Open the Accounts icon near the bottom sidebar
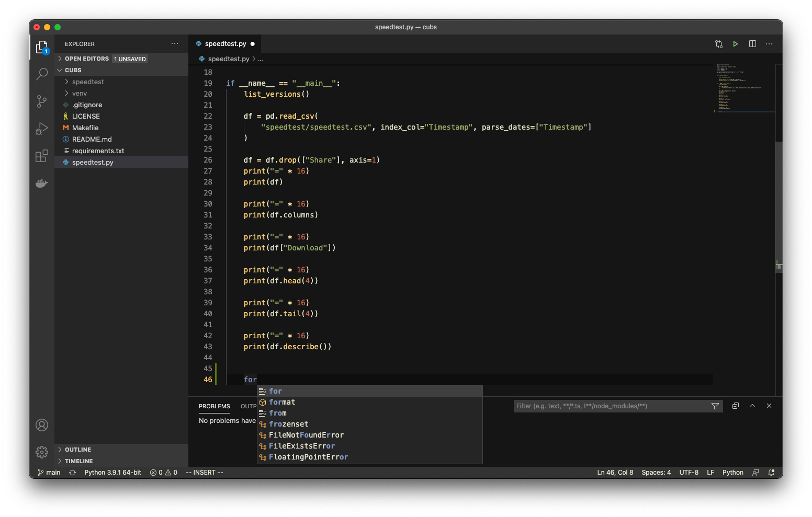The height and width of the screenshot is (517, 812). [x=42, y=425]
